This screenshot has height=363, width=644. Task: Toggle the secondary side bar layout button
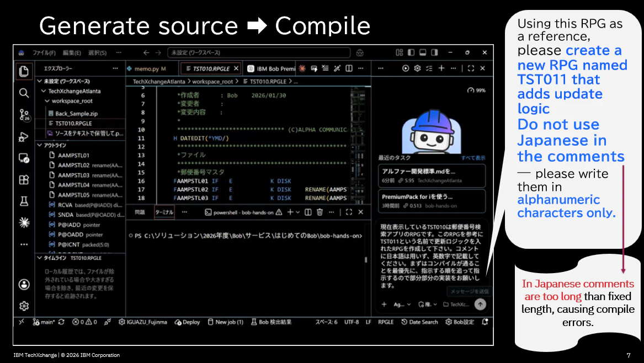(434, 52)
